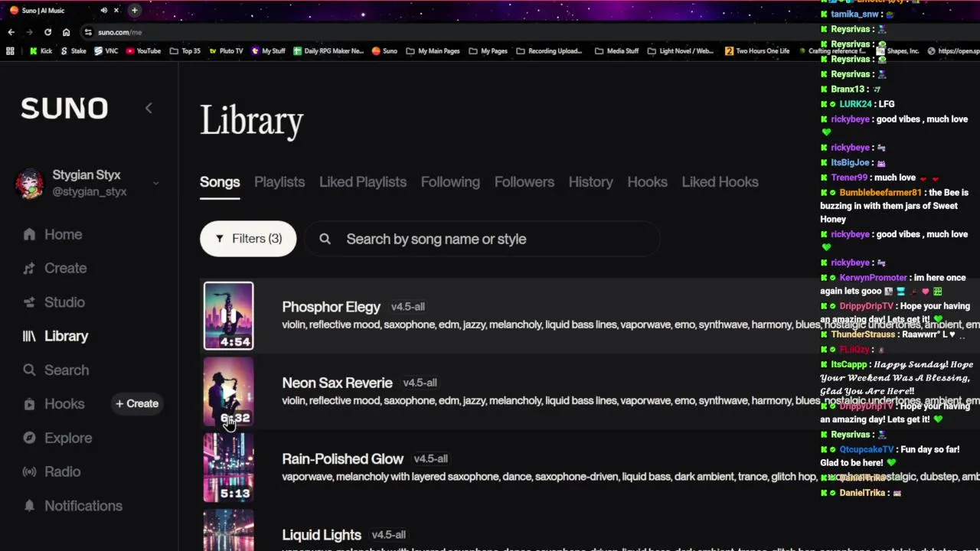This screenshot has height=551, width=980.
Task: Open the My Stuff bookmark
Action: 268,51
